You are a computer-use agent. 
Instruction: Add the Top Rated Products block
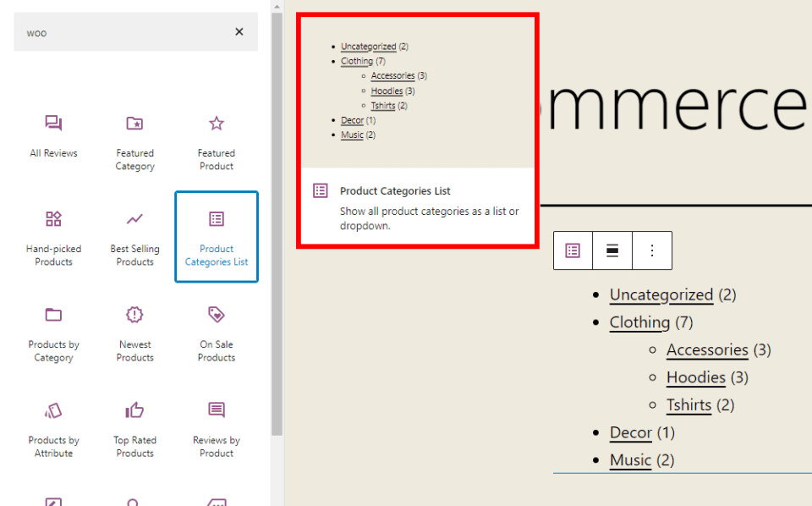click(x=134, y=428)
